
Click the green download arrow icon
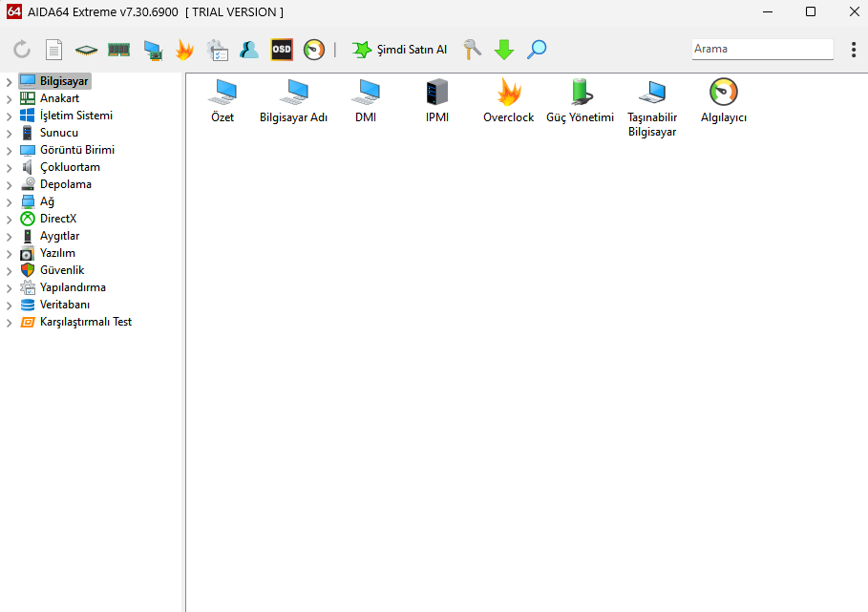click(504, 50)
